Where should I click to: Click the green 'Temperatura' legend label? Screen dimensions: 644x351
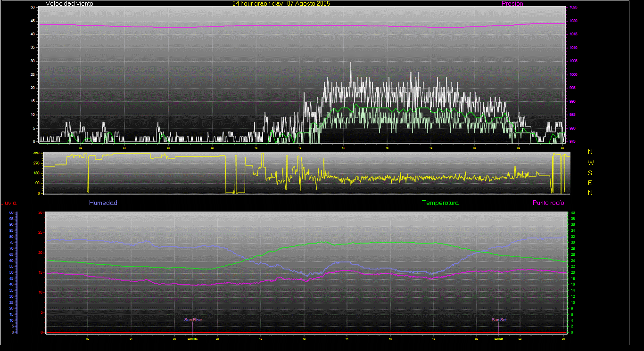pyautogui.click(x=440, y=203)
